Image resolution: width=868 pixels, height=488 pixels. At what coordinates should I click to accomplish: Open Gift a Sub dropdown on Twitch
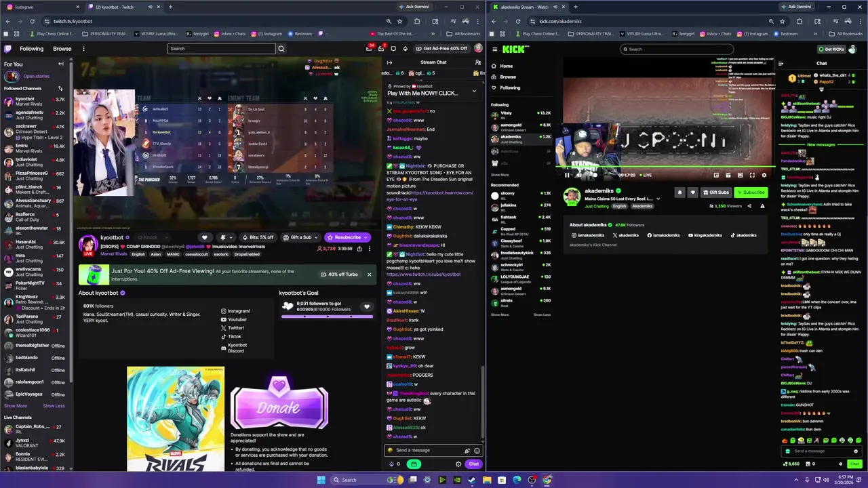[315, 237]
